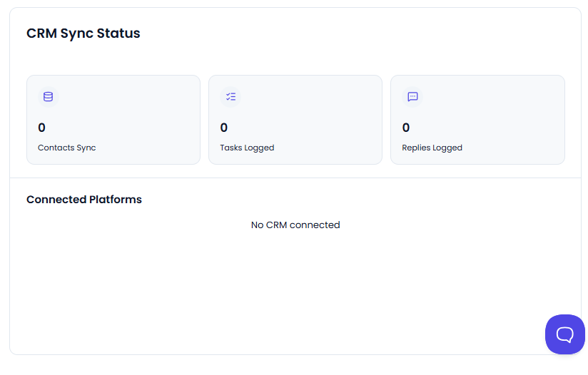This screenshot has height=375, width=588.
Task: Open the Tasks Logged stat card
Action: coord(295,120)
